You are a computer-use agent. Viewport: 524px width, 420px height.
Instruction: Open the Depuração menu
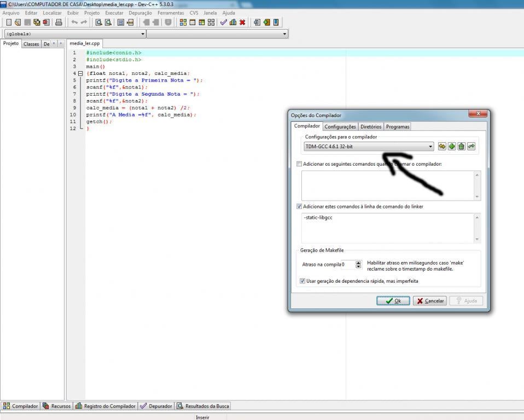(x=140, y=13)
